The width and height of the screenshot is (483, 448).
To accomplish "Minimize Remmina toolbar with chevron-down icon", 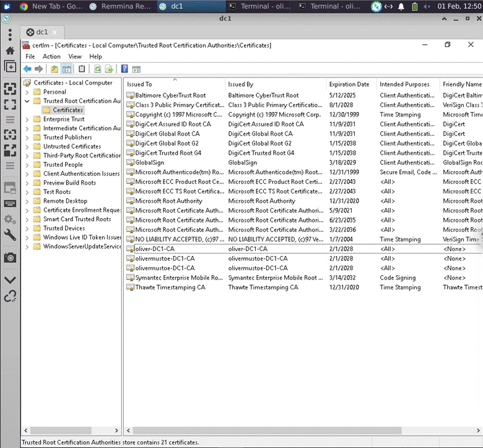I will click(x=10, y=280).
